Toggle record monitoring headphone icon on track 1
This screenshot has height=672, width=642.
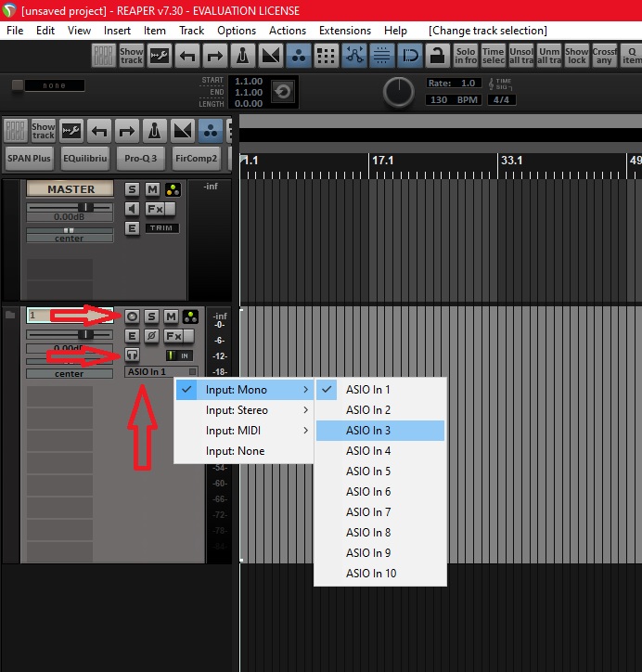click(132, 355)
